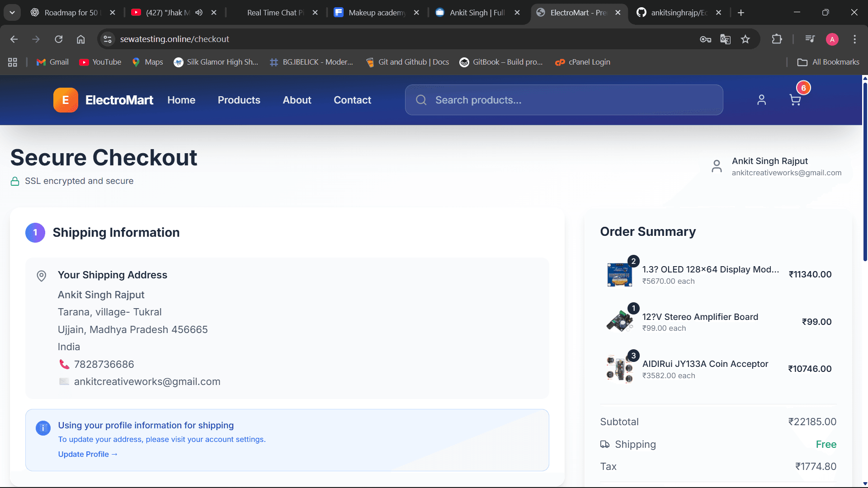Expand the tab search dropdown arrow

pos(12,13)
